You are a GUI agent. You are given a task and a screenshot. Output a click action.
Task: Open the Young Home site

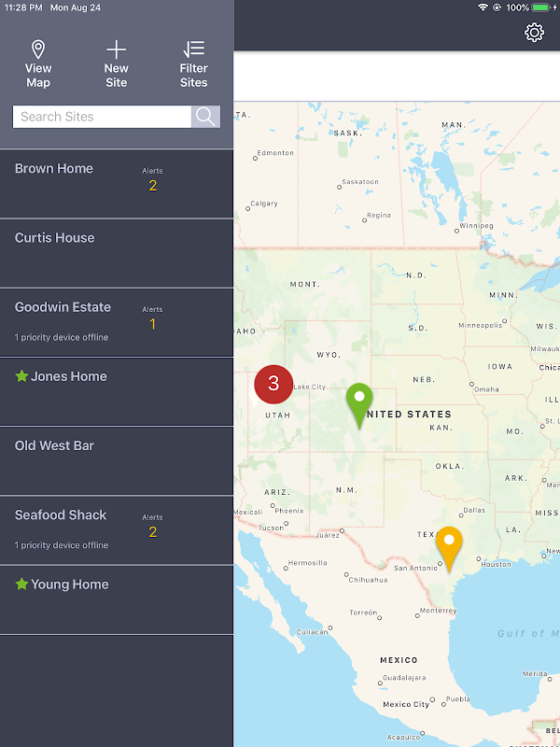point(116,599)
